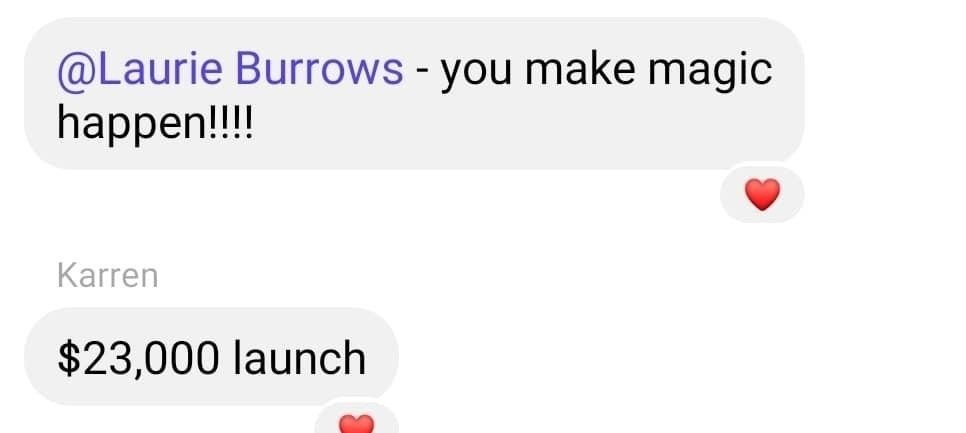Image resolution: width=966 pixels, height=433 pixels.
Task: Open the @Laurie Burrows mention
Action: coord(230,69)
